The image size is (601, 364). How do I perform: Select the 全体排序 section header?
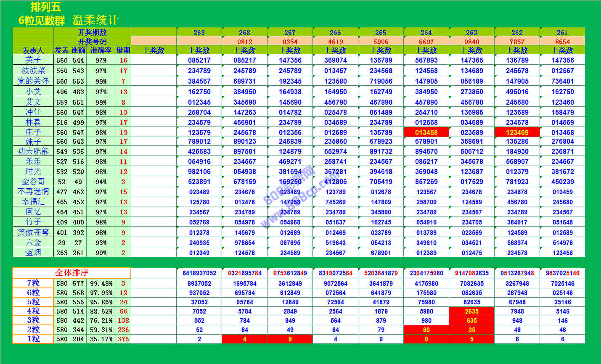(x=71, y=273)
